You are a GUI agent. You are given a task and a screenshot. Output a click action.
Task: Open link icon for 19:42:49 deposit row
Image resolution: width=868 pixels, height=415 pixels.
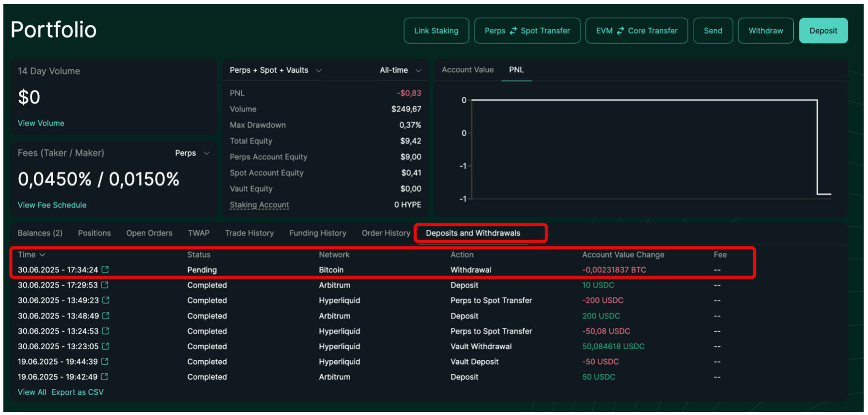coord(105,377)
